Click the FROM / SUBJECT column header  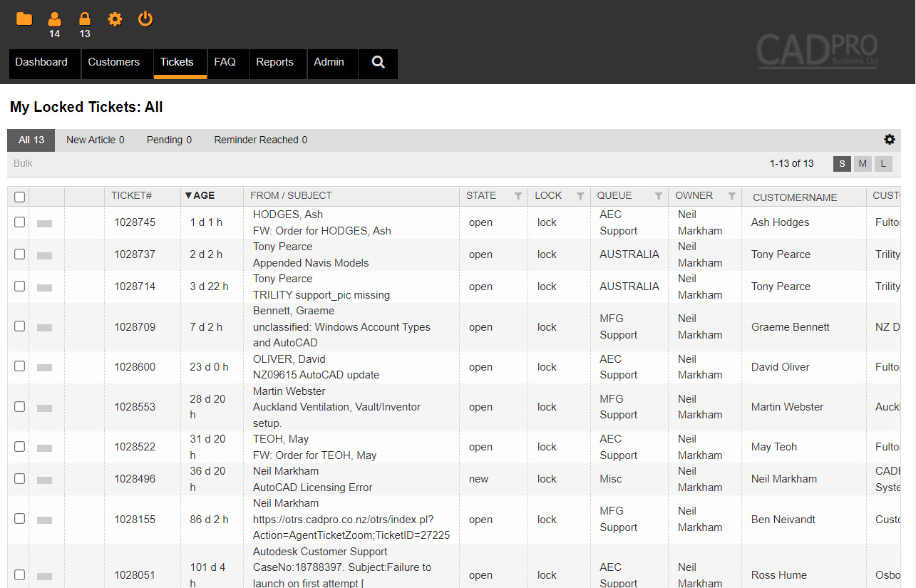(x=291, y=195)
